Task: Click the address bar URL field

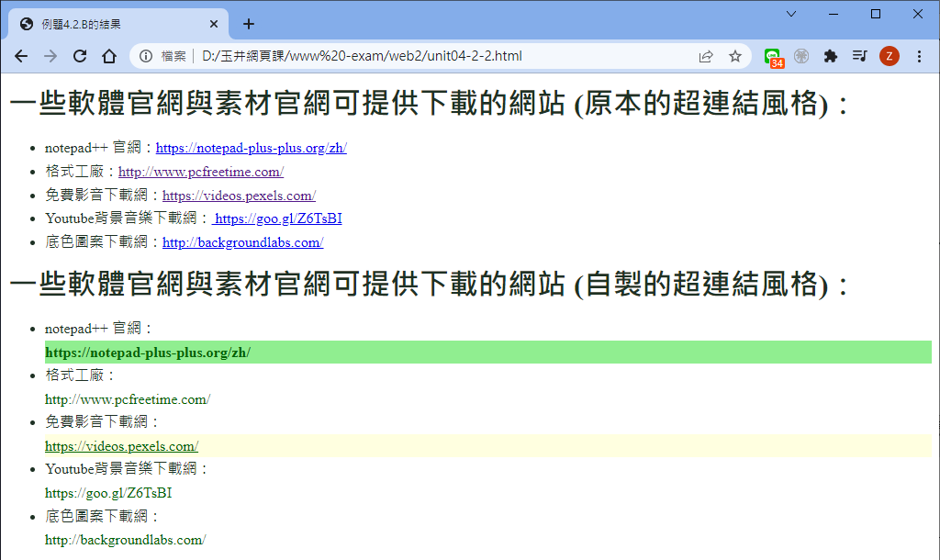Action: [413, 56]
